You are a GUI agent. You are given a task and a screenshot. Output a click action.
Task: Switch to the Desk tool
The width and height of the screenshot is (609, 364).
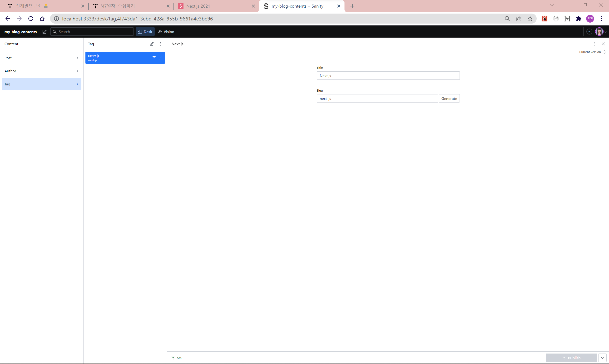[145, 32]
